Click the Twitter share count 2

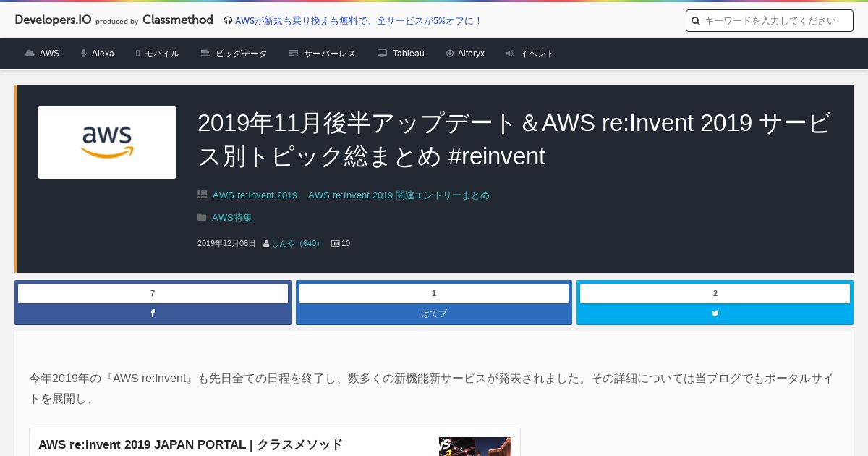(x=715, y=293)
